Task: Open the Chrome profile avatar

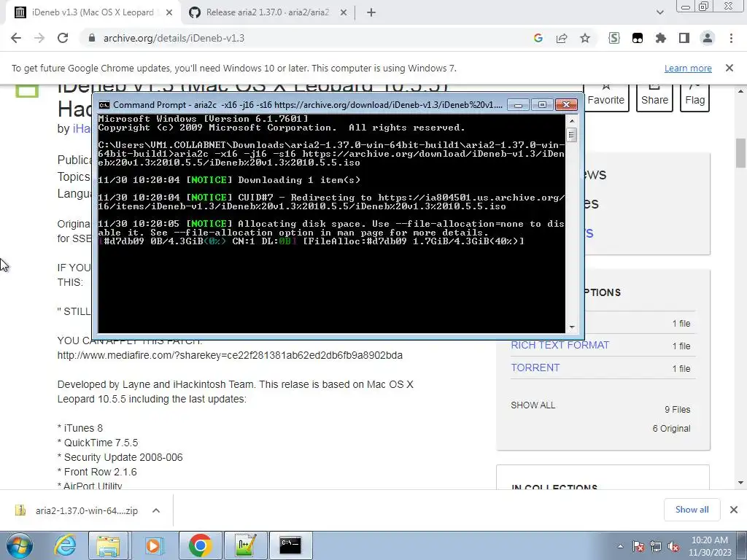Action: (x=708, y=38)
